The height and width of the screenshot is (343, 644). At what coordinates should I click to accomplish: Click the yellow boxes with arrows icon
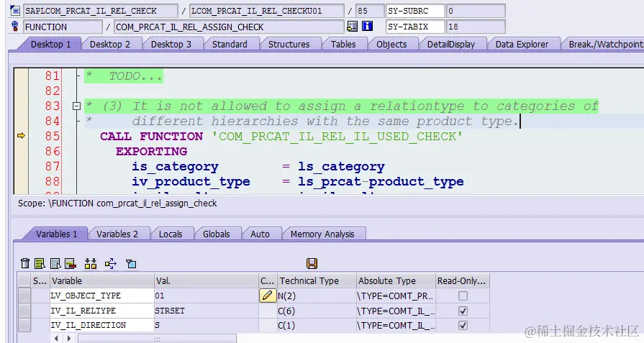(91, 263)
